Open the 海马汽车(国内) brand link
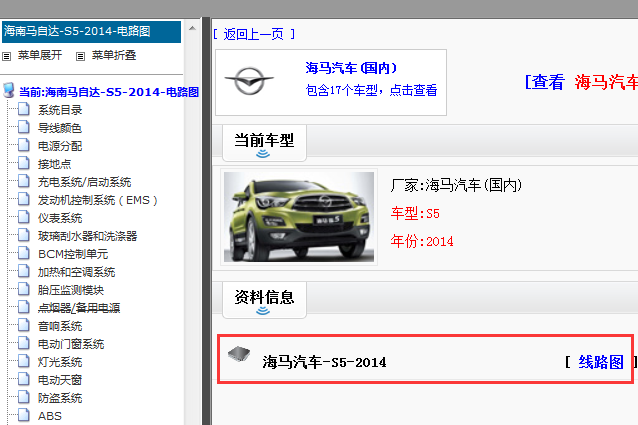638x425 pixels. 351,68
